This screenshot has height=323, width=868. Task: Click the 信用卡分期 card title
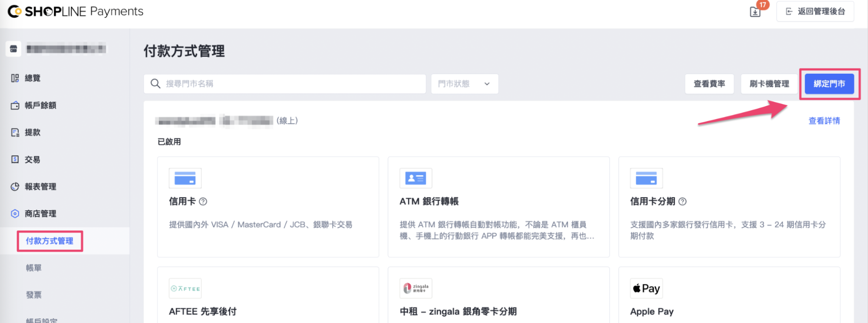tap(653, 202)
